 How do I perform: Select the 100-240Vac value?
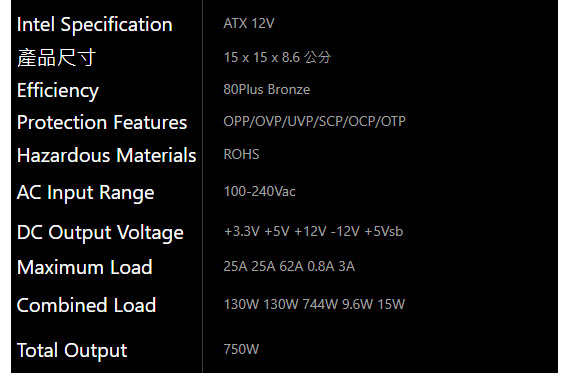click(x=260, y=192)
